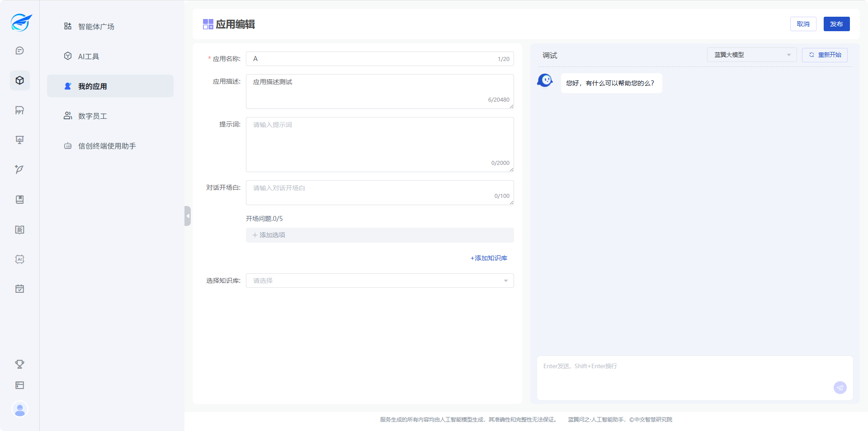Click the 6/20480 character counter

tap(499, 100)
